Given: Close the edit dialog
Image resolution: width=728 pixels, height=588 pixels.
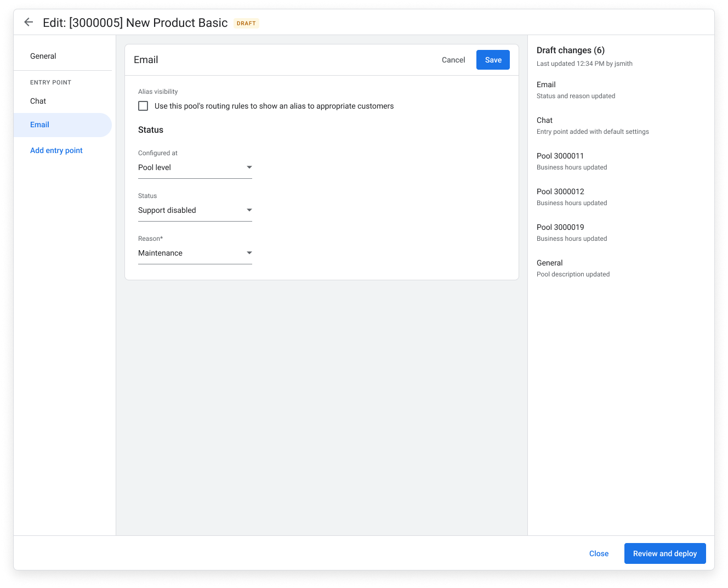Looking at the screenshot, I should [x=599, y=553].
